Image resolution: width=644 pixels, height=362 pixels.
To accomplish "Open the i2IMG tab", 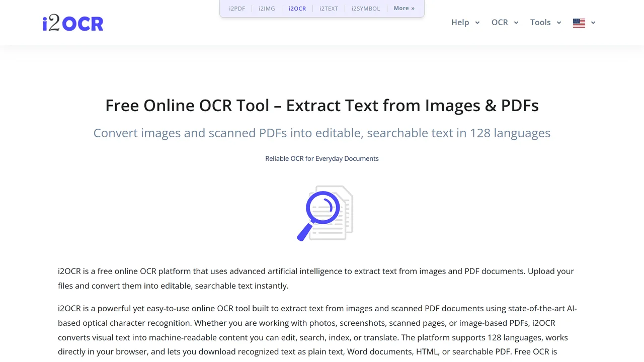I will click(267, 9).
